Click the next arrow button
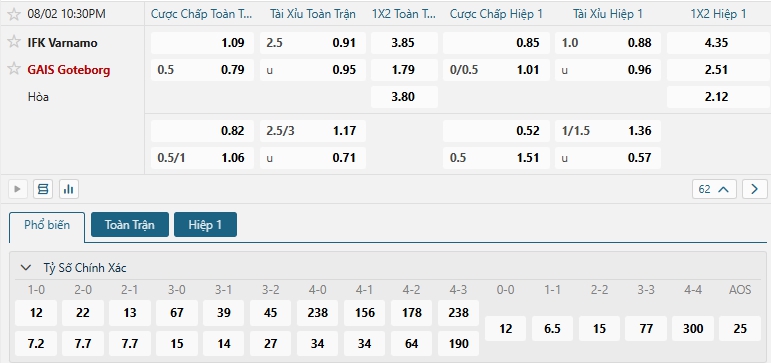This screenshot has height=363, width=771. coord(754,189)
